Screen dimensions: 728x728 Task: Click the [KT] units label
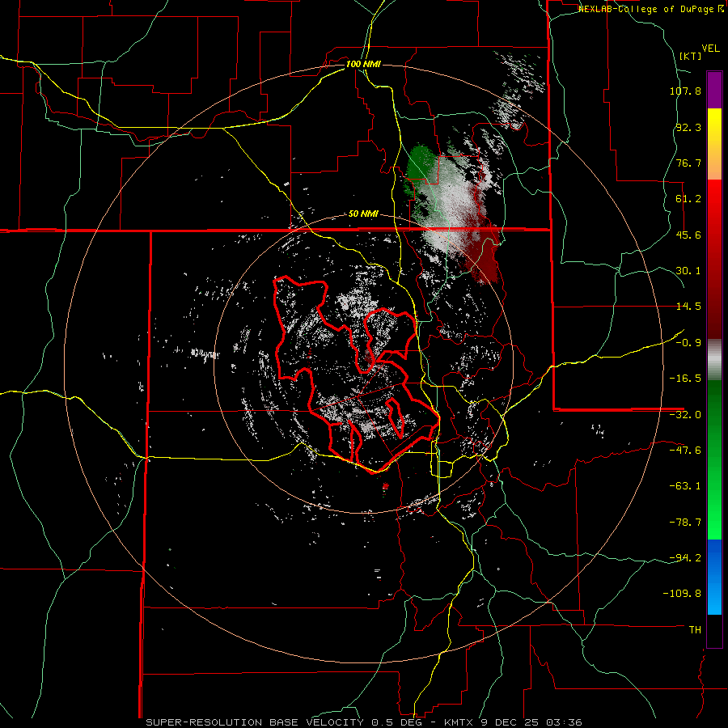690,56
